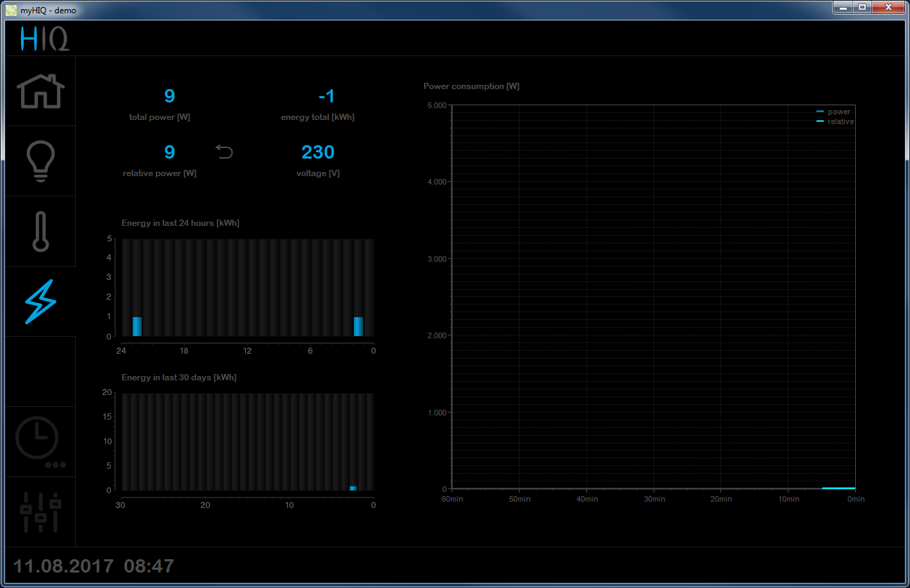Screen dimensions: 910x588
Task: Select the leftmost blue bar in 24-hour chart
Action: click(137, 326)
